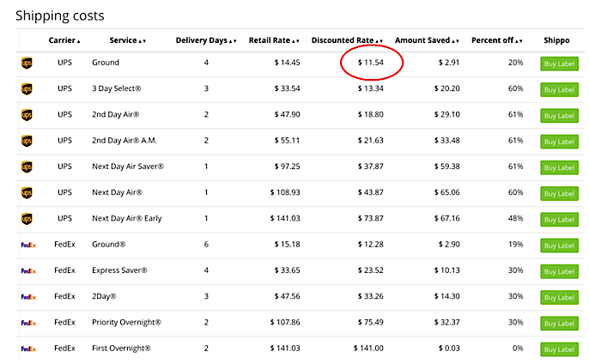Viewport: 589px width, 364px height.
Task: Buy Label for UPS Next Day Air
Action: pos(557,194)
